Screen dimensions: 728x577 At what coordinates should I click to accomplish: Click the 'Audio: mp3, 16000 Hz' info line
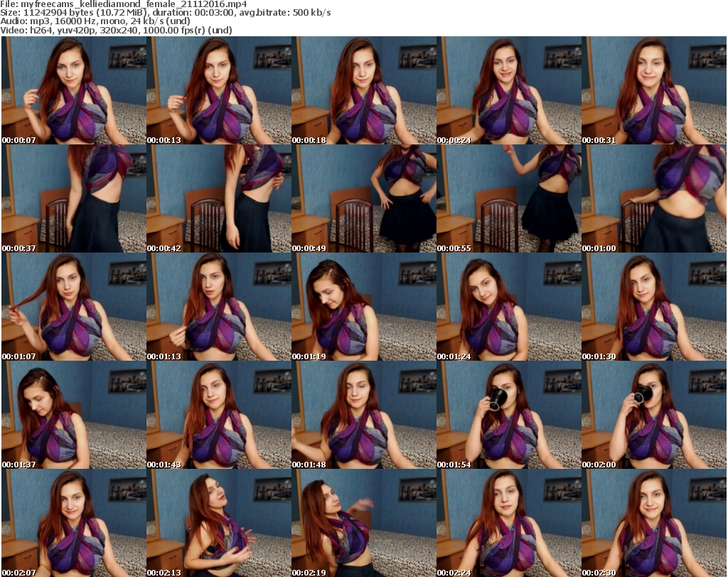pyautogui.click(x=95, y=21)
